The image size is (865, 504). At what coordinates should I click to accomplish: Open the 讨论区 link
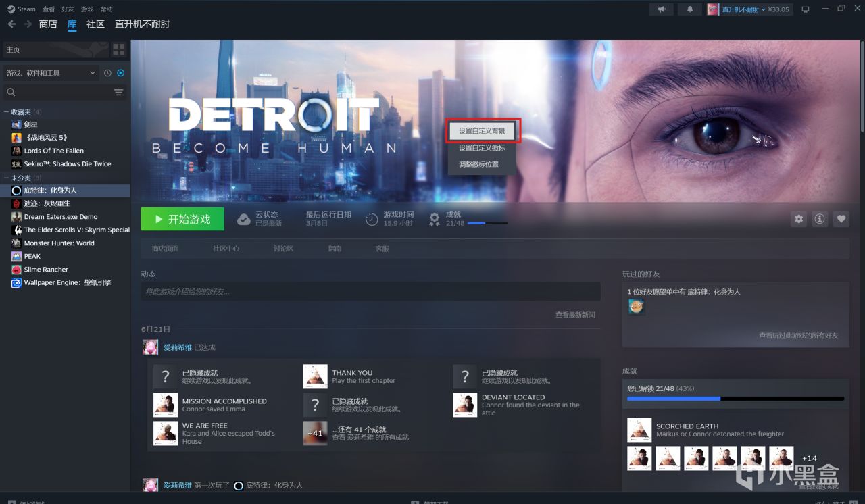pyautogui.click(x=283, y=249)
